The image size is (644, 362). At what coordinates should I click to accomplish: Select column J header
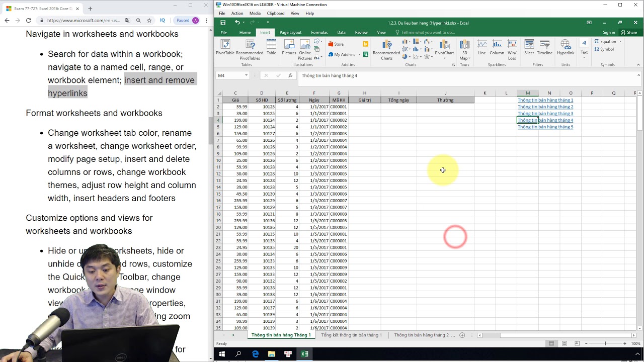coord(445,93)
